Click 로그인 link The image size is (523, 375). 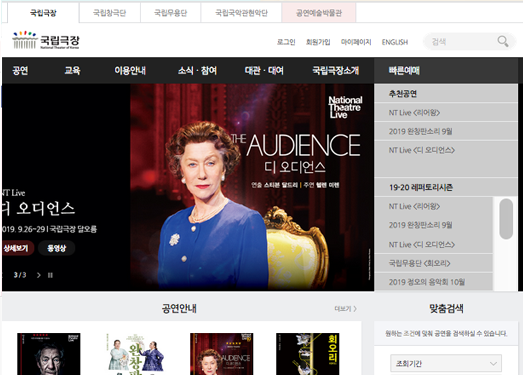coord(286,42)
